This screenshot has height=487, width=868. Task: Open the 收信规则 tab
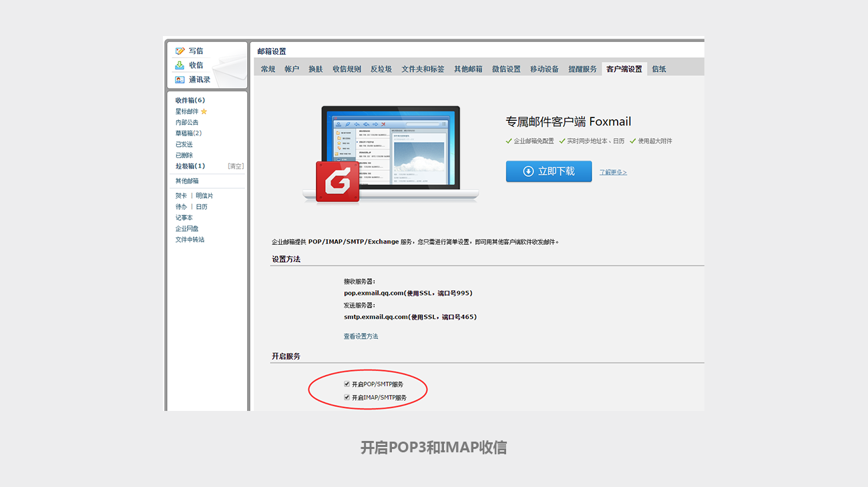pos(347,69)
